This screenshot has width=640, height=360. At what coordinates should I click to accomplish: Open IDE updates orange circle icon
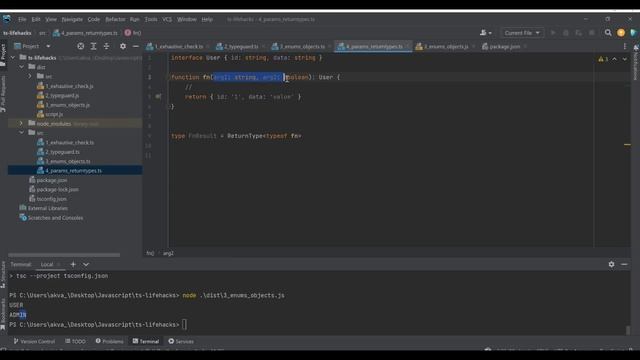tap(621, 33)
